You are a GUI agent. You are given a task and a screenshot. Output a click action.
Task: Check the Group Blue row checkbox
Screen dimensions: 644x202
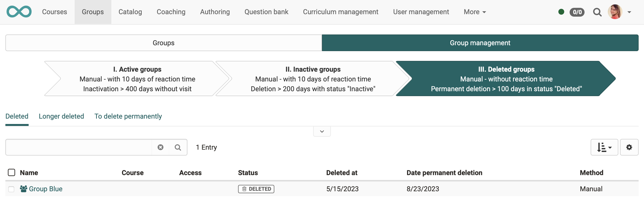[11, 189]
